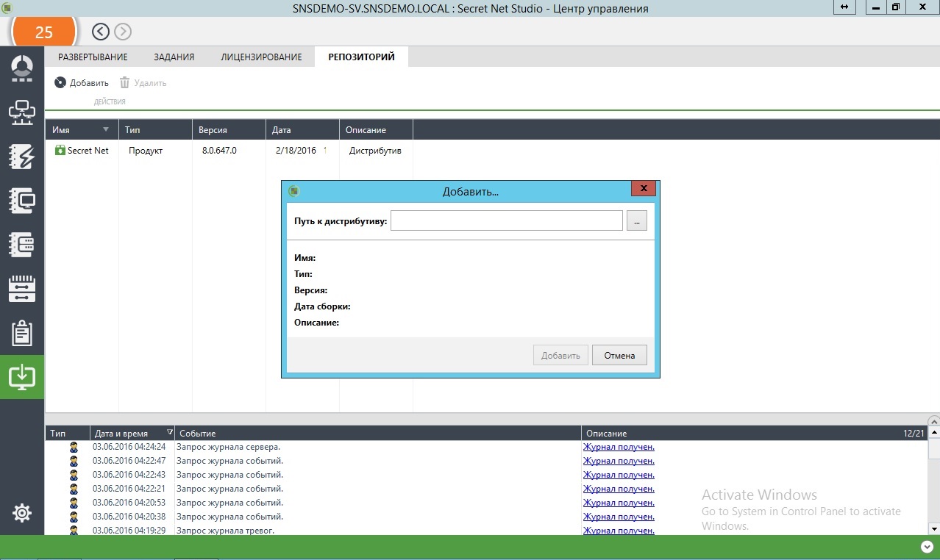The width and height of the screenshot is (940, 560).
Task: Click the 12/21 event counter
Action: pos(914,434)
